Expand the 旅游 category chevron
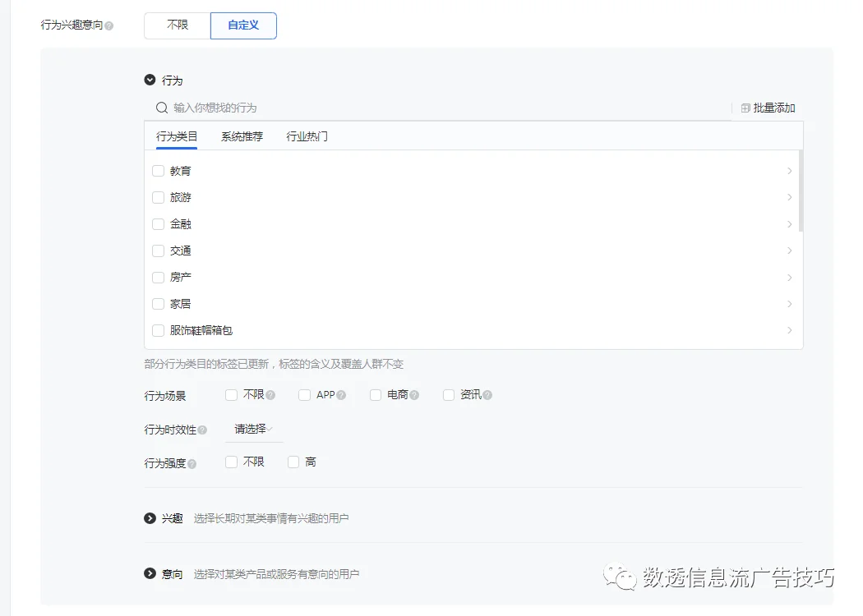 click(790, 197)
